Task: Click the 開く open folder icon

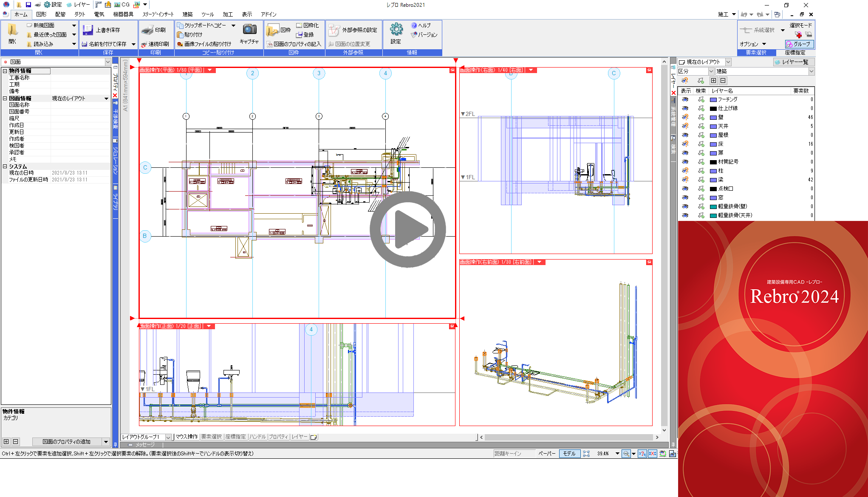Action: point(12,30)
